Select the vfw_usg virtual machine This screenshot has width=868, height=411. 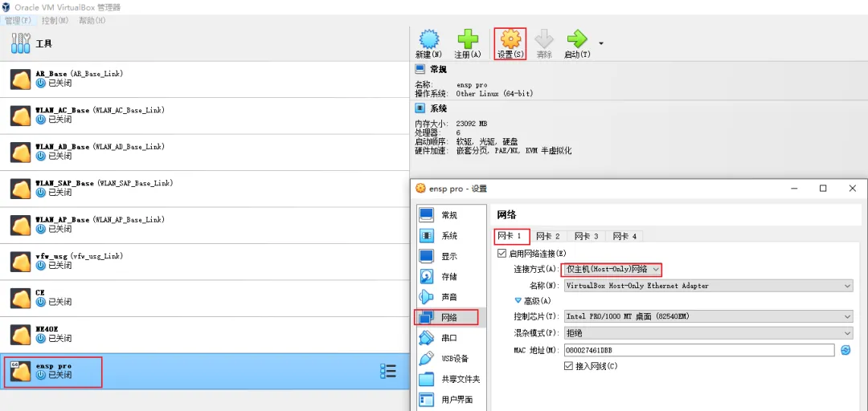pyautogui.click(x=205, y=262)
